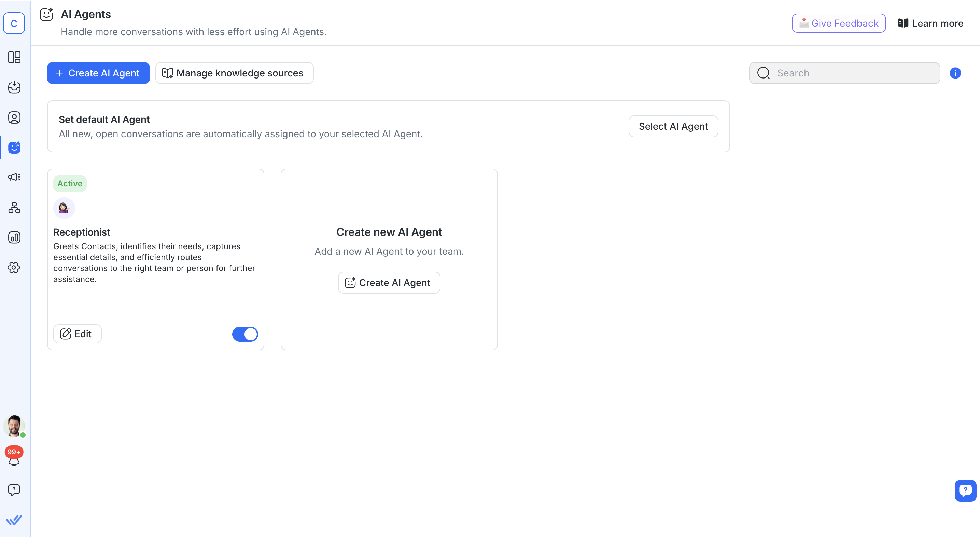Viewport: 980px width, 537px height.
Task: Click the blue Create AI Agent button
Action: pyautogui.click(x=98, y=73)
